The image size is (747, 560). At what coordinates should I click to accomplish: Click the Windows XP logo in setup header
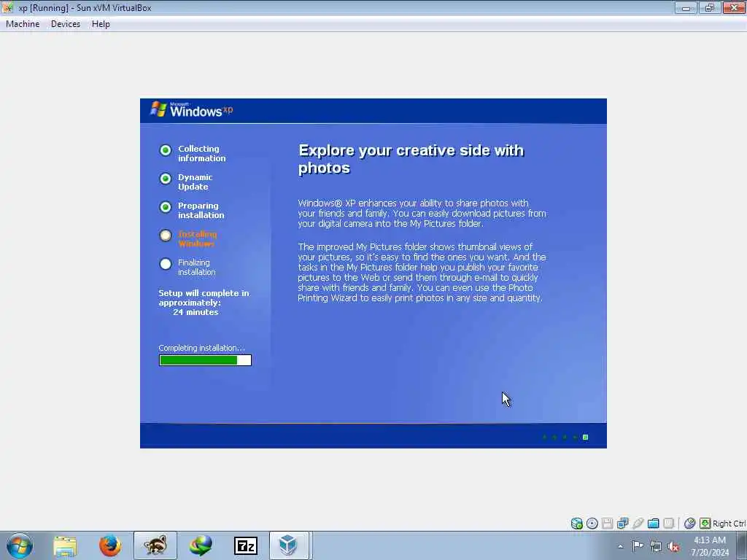pos(192,110)
